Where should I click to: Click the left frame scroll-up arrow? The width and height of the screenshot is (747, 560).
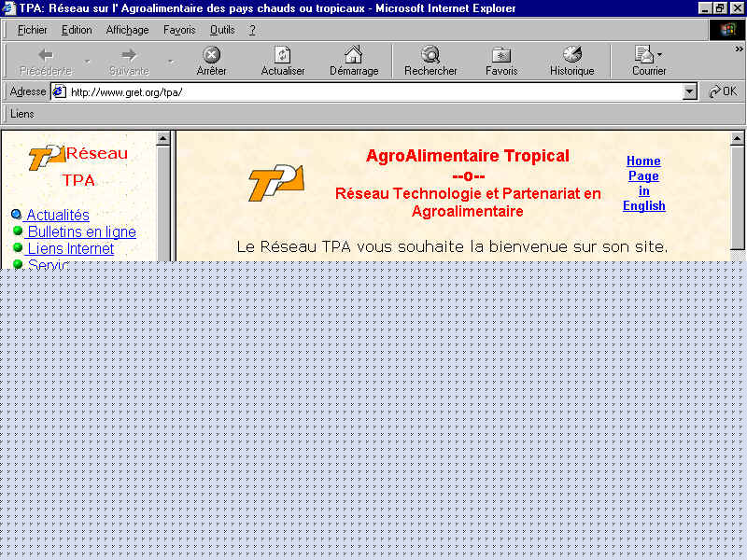click(162, 138)
